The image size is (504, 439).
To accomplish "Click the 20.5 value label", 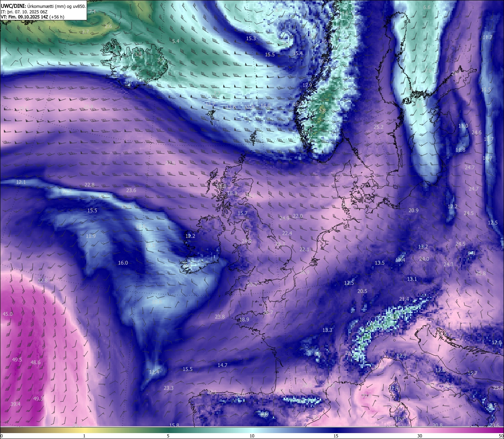I will tap(362, 291).
